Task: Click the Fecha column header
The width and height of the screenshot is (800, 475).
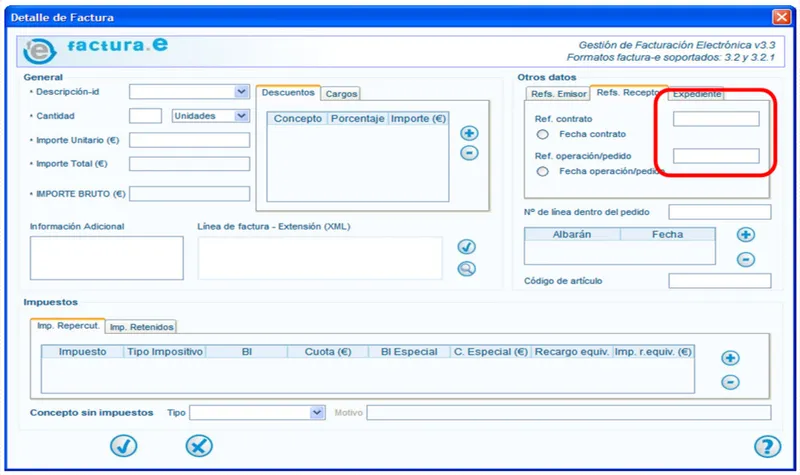Action: coord(667,234)
